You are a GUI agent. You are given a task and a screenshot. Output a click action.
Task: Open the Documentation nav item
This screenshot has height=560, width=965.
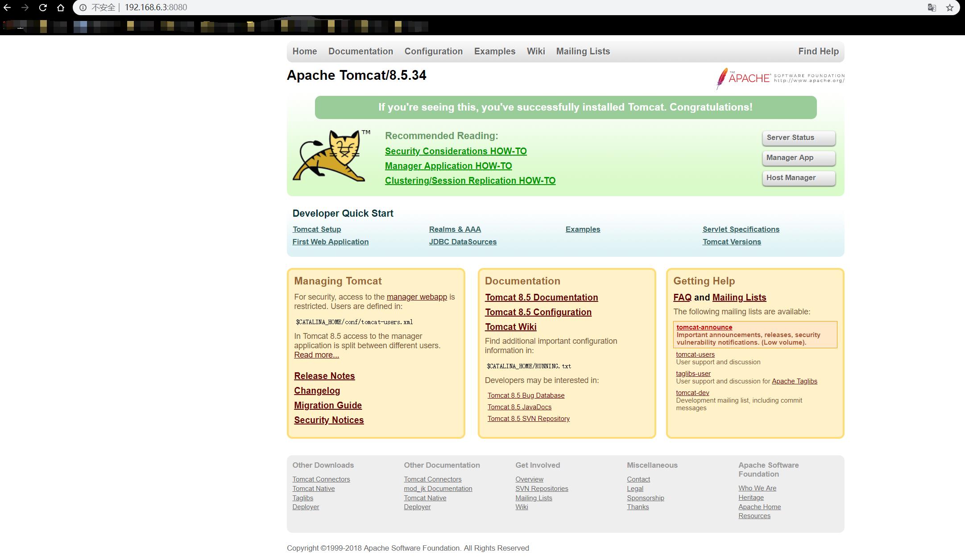click(x=360, y=51)
